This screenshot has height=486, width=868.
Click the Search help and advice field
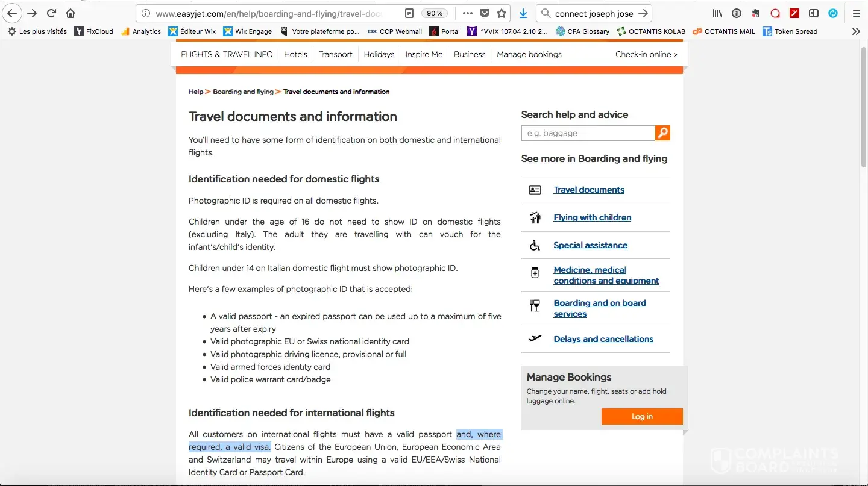tap(588, 133)
